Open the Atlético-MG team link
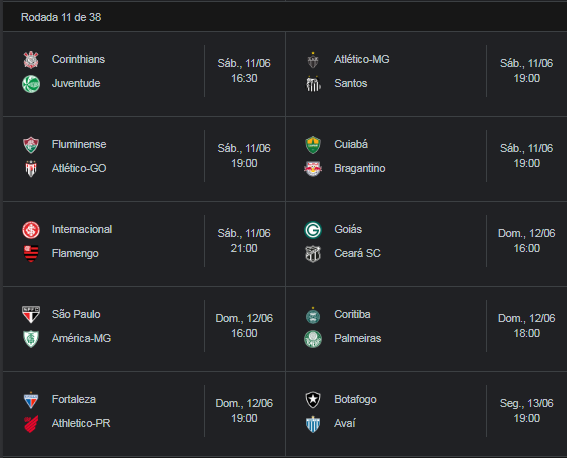 (362, 59)
